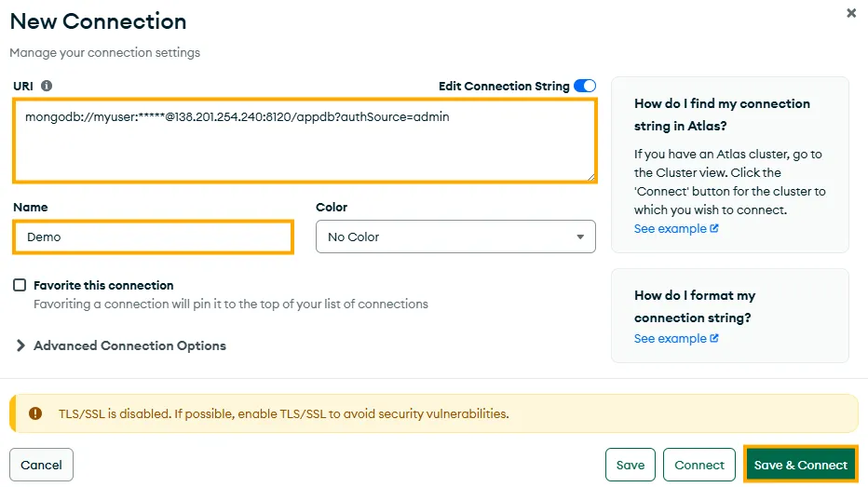Open See example link for formatting connection string
868x487 pixels.
(670, 339)
